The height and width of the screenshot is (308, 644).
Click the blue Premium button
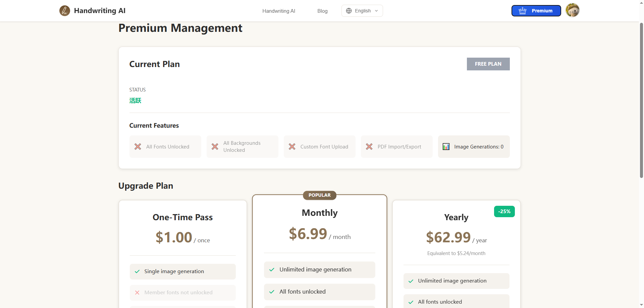coord(536,11)
